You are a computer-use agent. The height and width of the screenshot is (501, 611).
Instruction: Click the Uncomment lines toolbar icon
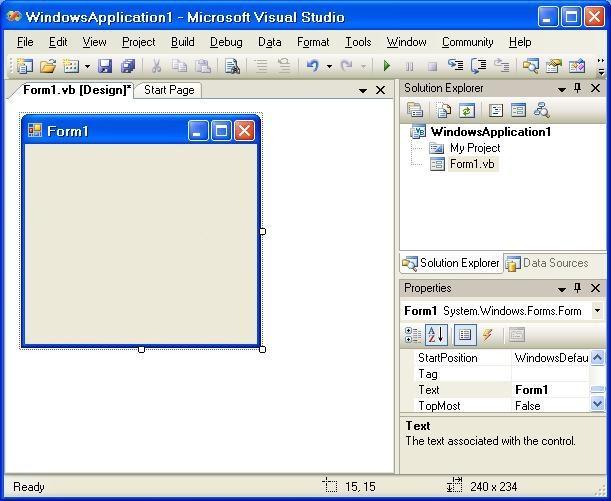pyautogui.click(x=284, y=66)
